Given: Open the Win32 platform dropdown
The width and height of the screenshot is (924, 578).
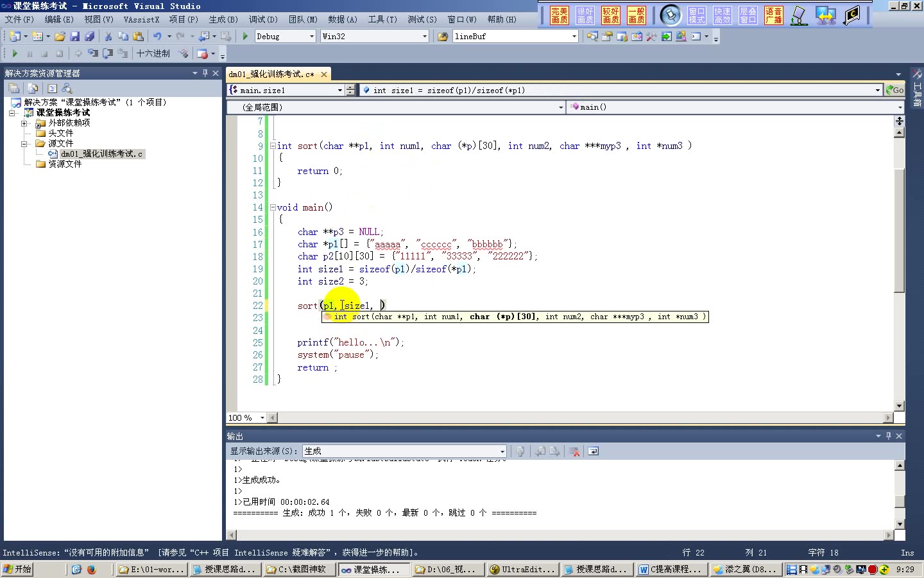Looking at the screenshot, I should tap(424, 36).
